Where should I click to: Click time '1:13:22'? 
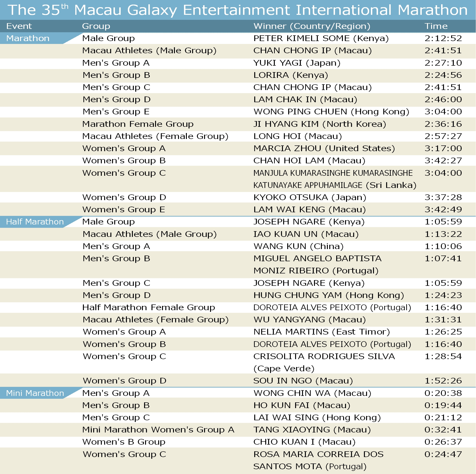(x=443, y=234)
